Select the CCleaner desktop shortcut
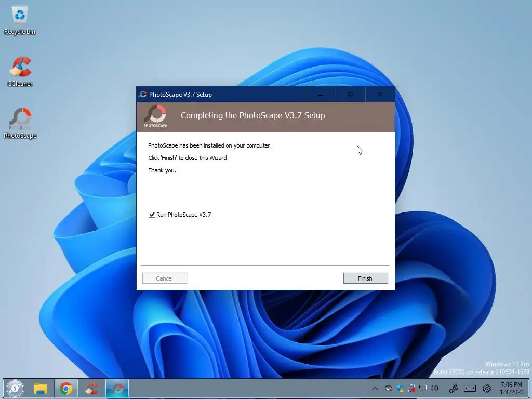This screenshot has width=532, height=399. [x=20, y=72]
